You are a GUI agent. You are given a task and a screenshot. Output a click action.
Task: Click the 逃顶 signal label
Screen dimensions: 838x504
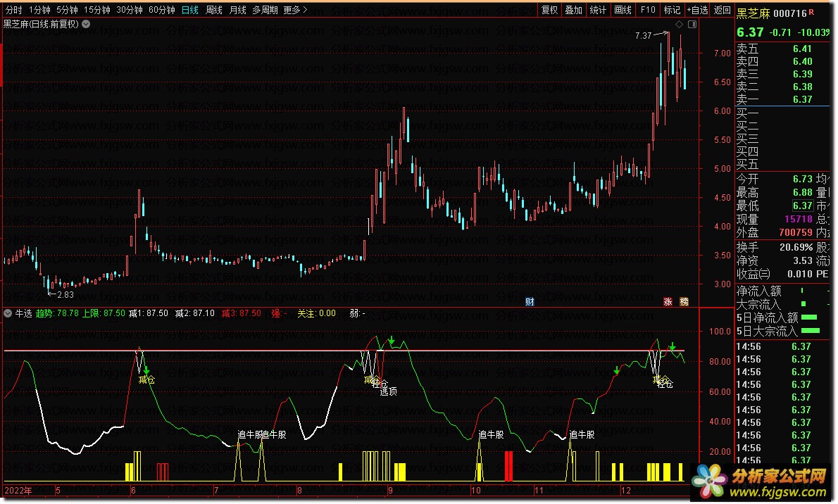click(389, 392)
